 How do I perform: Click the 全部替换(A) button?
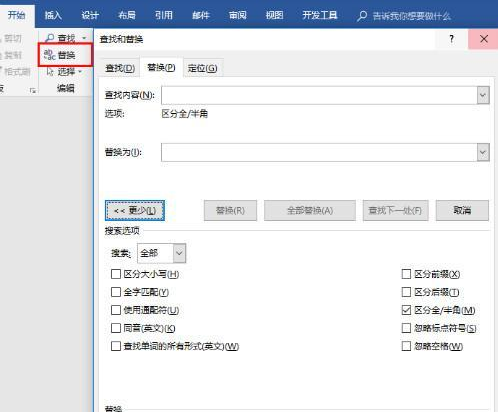310,210
